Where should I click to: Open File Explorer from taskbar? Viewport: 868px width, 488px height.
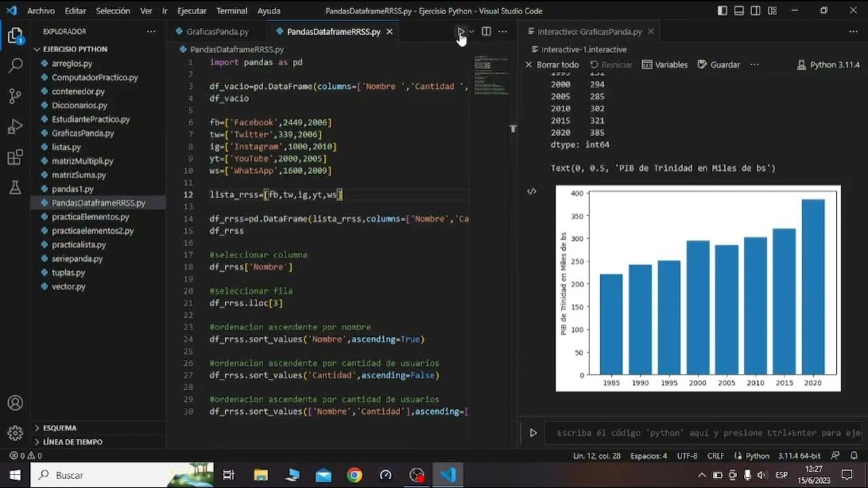coord(260,475)
